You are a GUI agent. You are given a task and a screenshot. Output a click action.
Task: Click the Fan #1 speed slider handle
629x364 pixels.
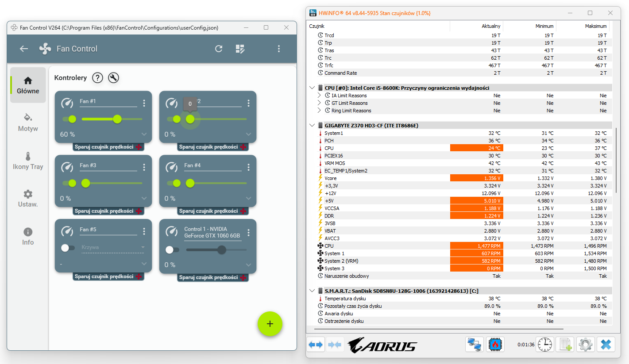[x=117, y=119]
